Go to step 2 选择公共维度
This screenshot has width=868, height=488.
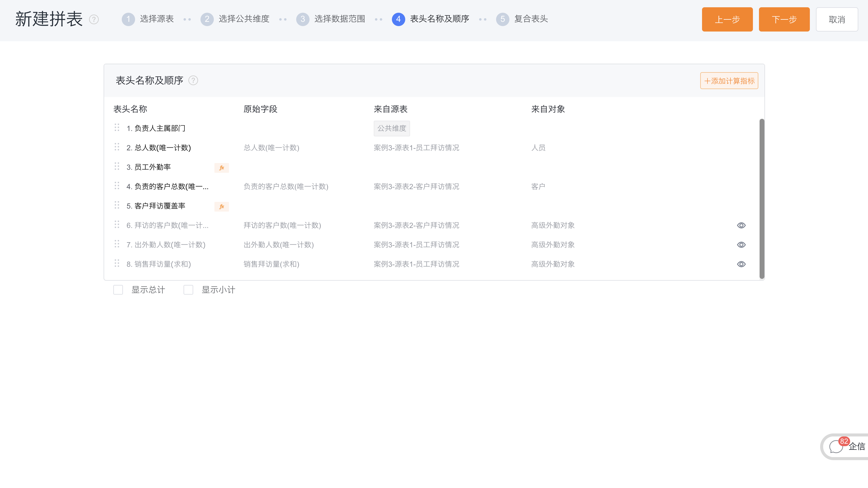[x=235, y=19]
